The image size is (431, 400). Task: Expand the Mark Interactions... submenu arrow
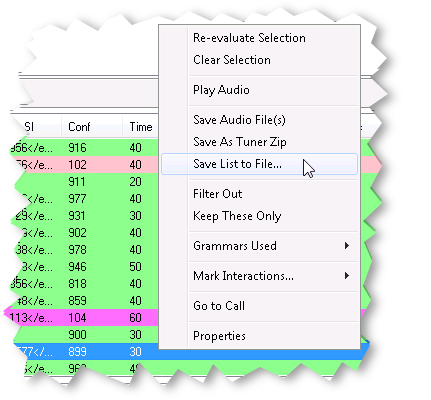click(x=347, y=276)
